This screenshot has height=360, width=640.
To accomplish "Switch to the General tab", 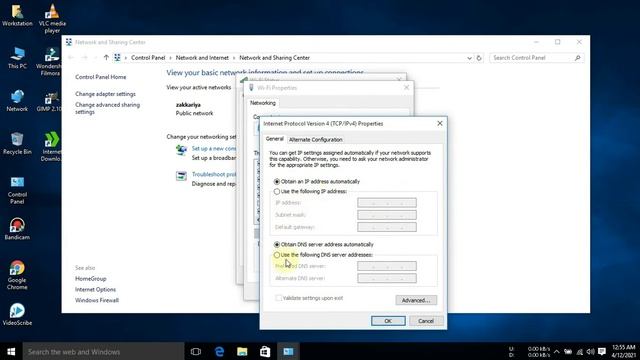I will coord(274,139).
